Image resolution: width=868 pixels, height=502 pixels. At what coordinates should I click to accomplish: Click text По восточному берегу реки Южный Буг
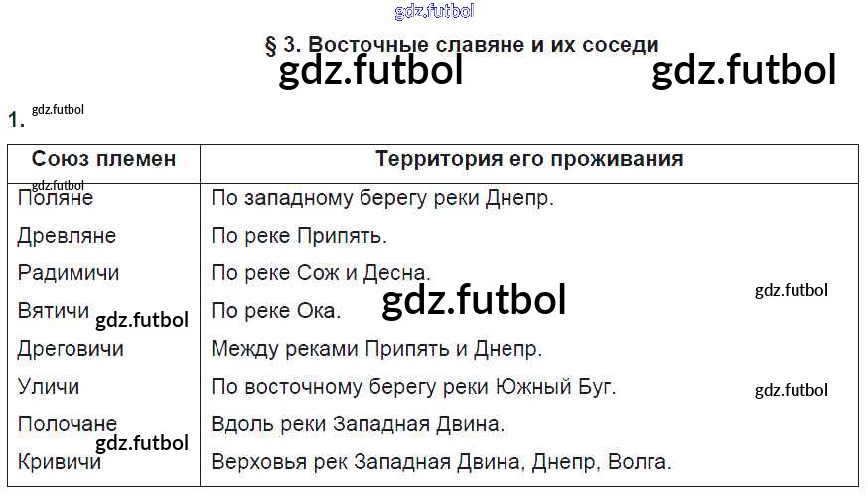pyautogui.click(x=413, y=387)
